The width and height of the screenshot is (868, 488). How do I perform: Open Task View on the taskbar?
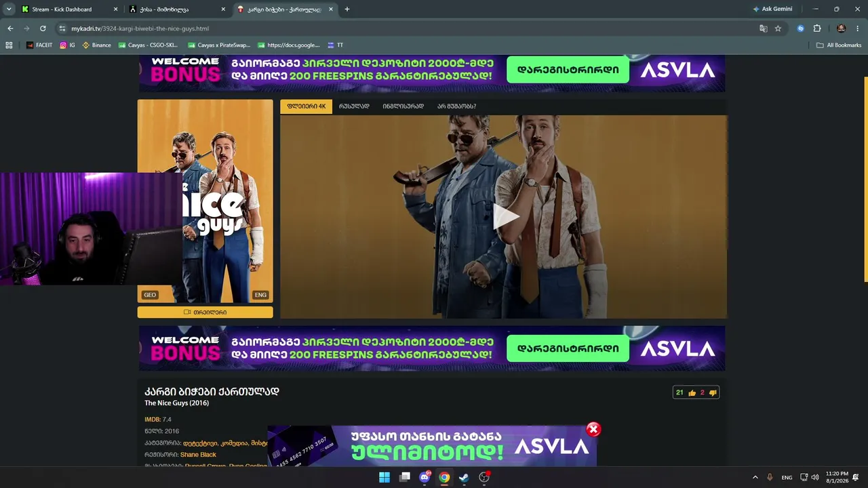405,477
